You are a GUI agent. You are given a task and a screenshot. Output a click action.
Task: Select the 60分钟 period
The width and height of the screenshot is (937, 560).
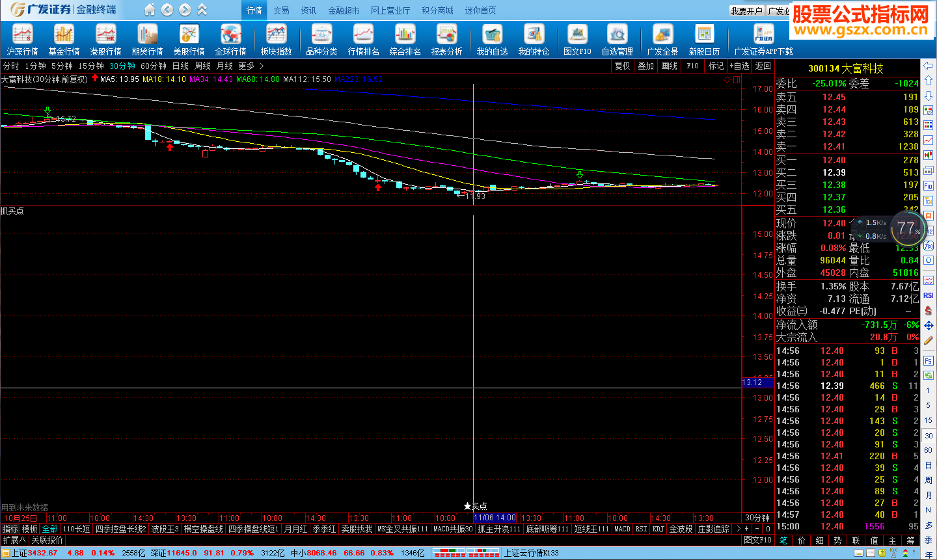[x=154, y=66]
